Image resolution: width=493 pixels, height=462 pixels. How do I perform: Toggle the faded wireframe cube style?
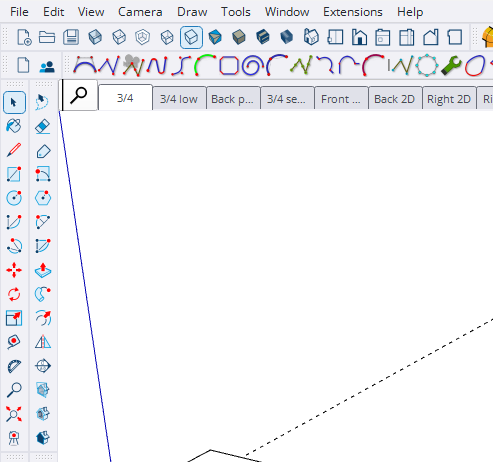pyautogui.click(x=143, y=37)
